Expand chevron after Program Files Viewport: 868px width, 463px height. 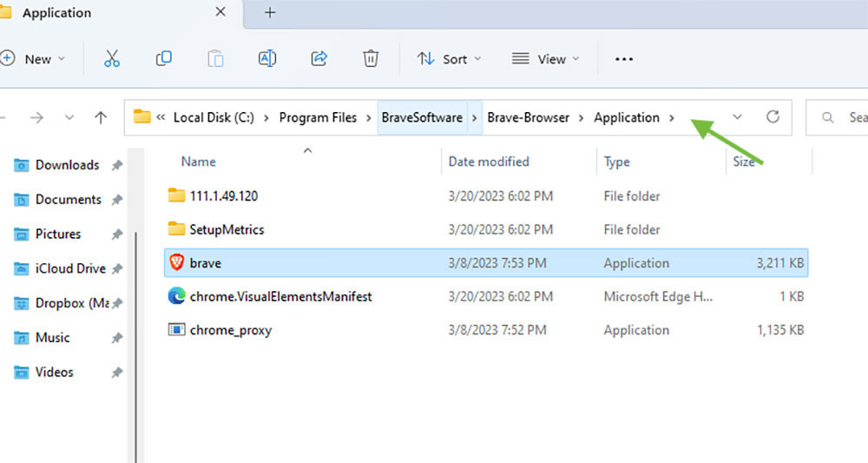pyautogui.click(x=368, y=118)
